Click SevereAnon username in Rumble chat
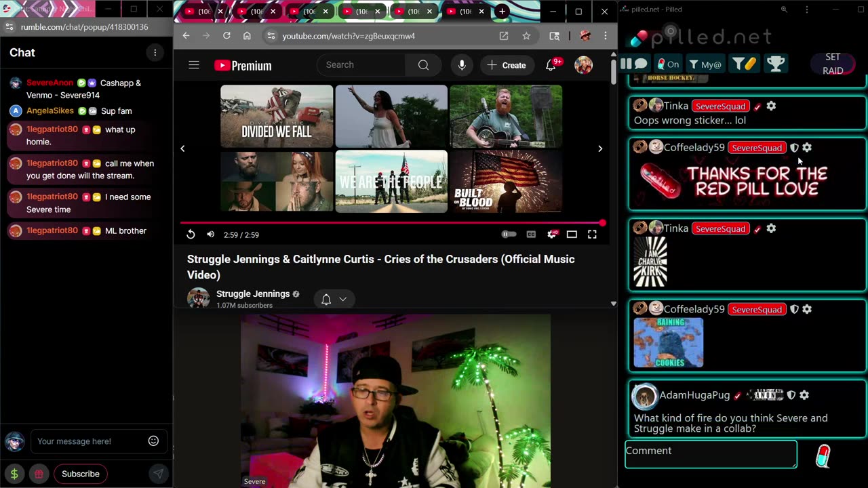Screen dimensions: 868x488 (50, 83)
